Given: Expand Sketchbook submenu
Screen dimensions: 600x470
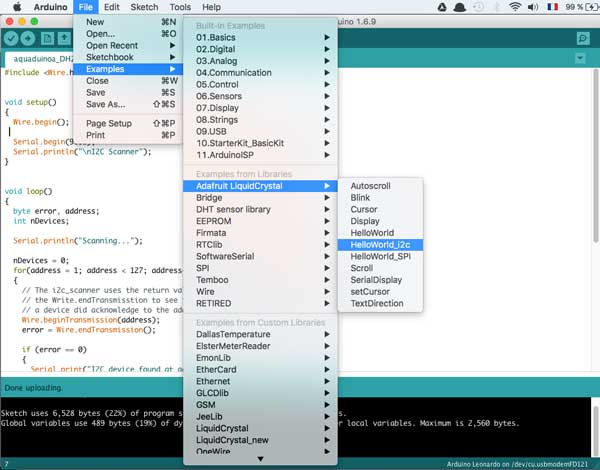Looking at the screenshot, I should pos(127,57).
